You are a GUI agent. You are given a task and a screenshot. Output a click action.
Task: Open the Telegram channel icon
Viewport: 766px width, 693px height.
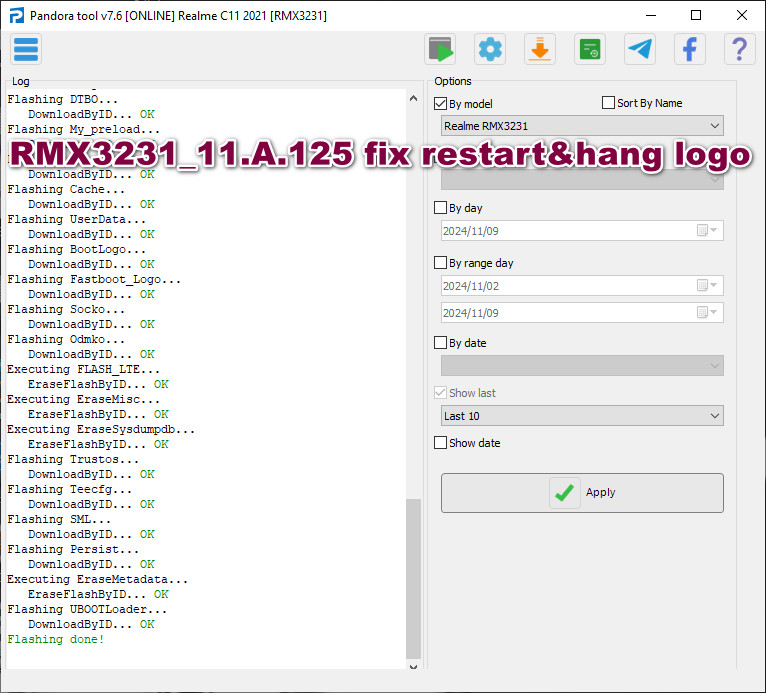pos(640,49)
